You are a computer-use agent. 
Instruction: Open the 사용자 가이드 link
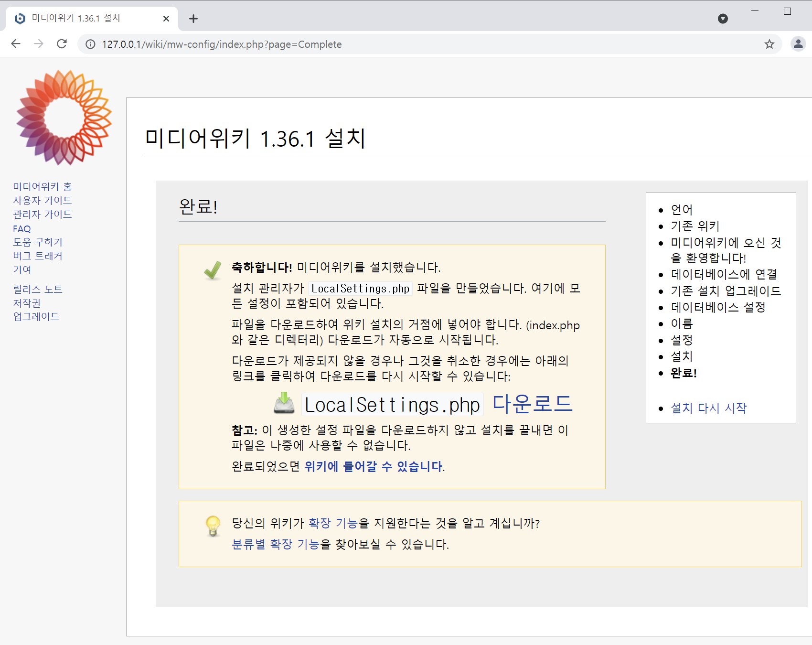pyautogui.click(x=43, y=200)
